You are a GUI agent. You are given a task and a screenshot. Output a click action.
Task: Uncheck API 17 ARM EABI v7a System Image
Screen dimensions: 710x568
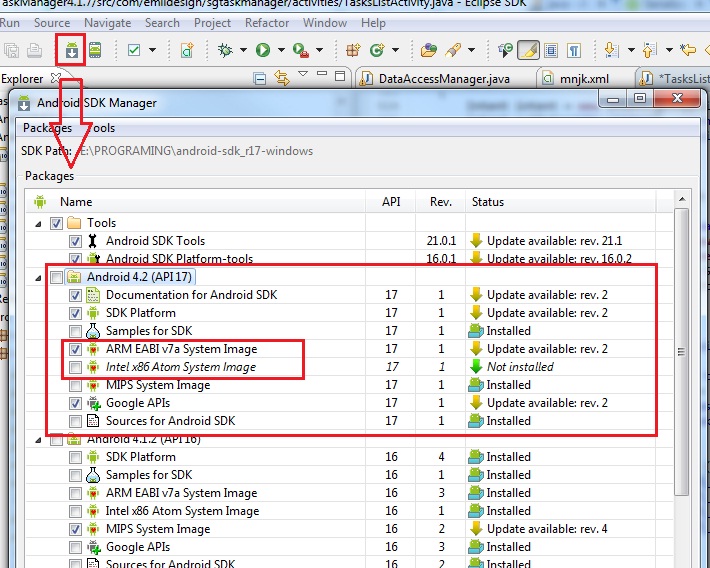75,349
